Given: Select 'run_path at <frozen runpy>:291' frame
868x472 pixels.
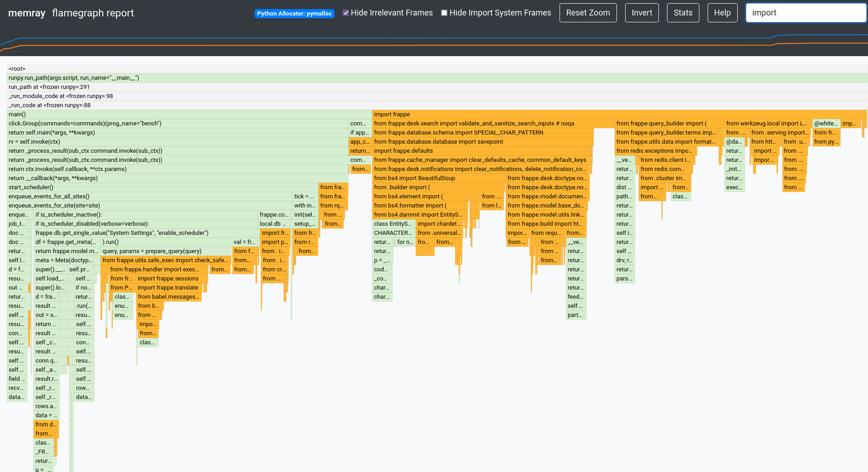Looking at the screenshot, I should (x=437, y=87).
